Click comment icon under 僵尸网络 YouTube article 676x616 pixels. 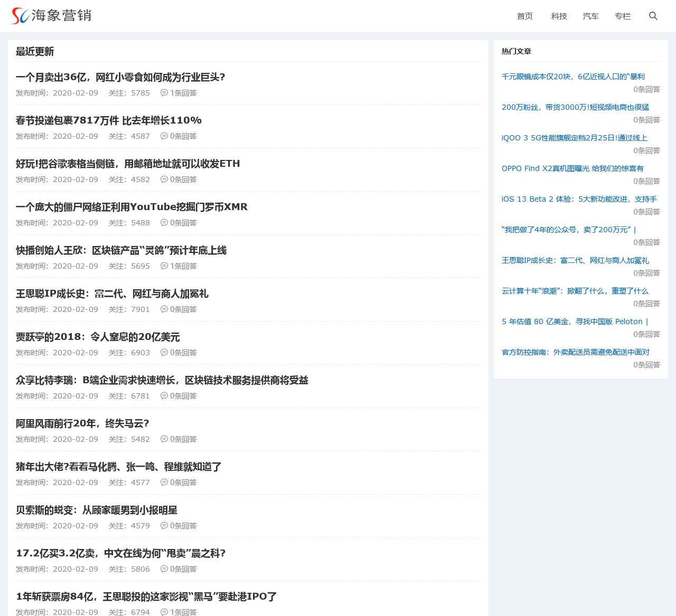point(164,223)
